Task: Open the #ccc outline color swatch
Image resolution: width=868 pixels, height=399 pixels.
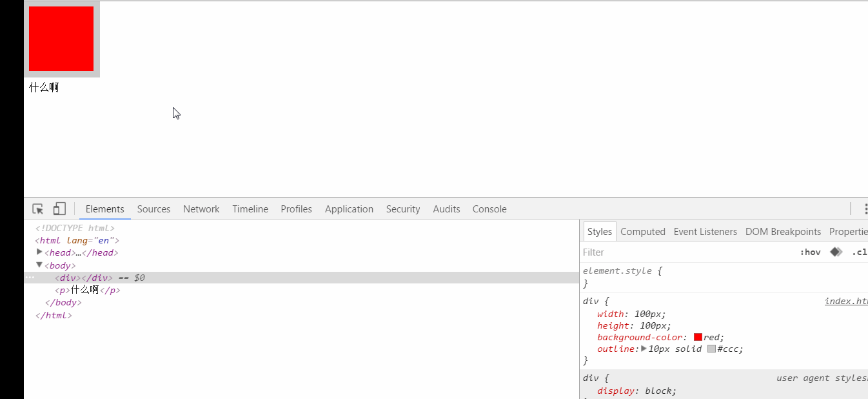Action: (x=711, y=349)
